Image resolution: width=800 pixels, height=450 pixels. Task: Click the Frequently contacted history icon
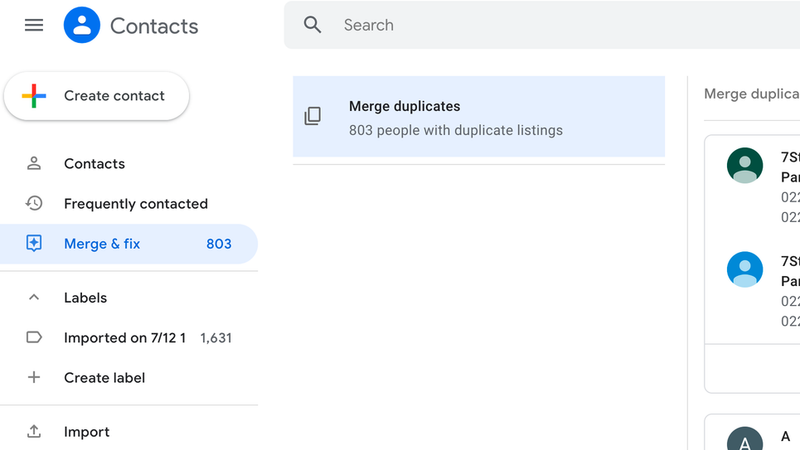pos(34,204)
